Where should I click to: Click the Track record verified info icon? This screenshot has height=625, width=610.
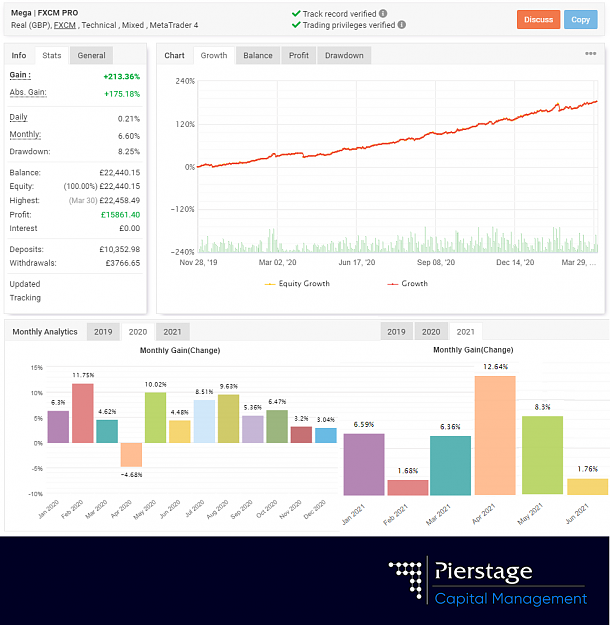(383, 14)
